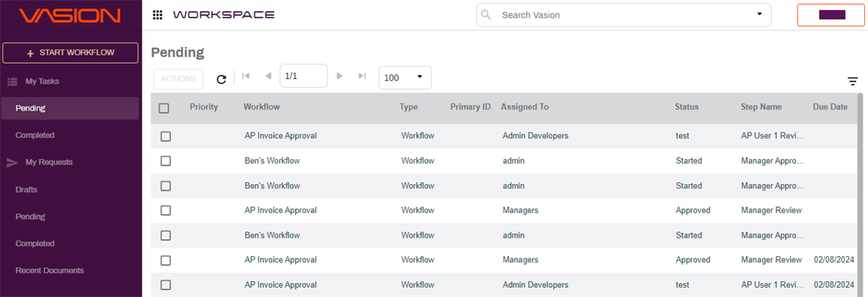
Task: Sort by the Status column header
Action: 686,107
